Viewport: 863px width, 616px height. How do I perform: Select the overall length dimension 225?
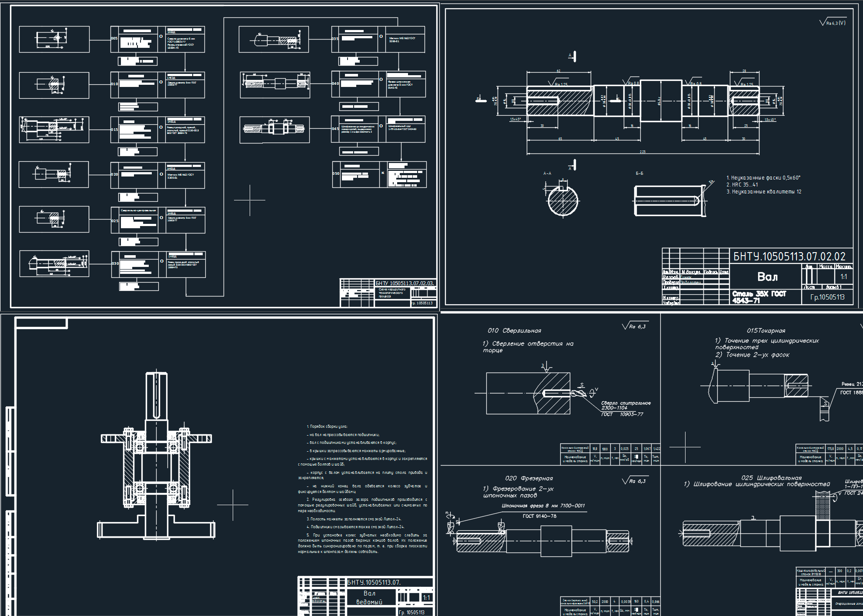pos(642,152)
